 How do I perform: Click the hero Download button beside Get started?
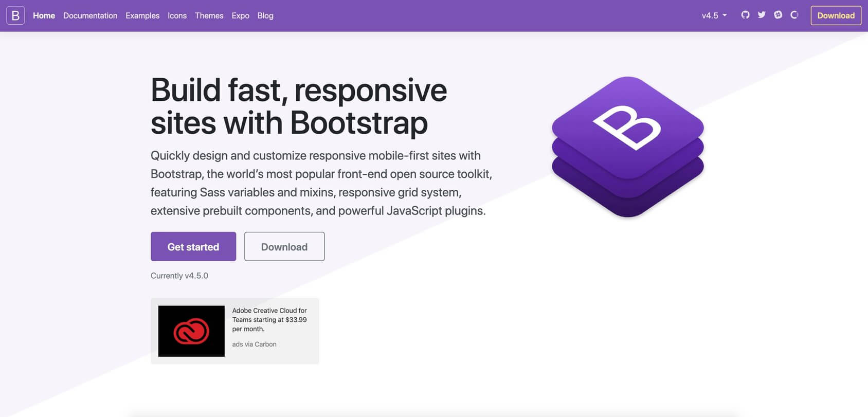coord(284,246)
